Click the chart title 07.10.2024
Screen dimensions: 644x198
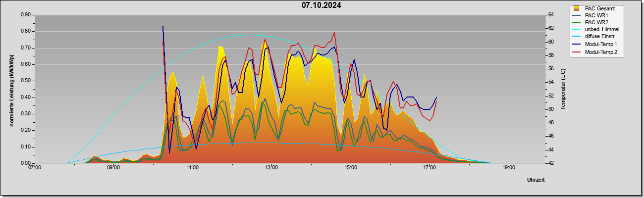[322, 5]
